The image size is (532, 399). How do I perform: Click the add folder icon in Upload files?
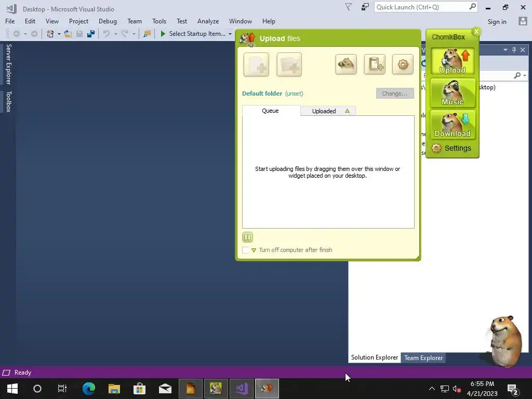(x=289, y=64)
